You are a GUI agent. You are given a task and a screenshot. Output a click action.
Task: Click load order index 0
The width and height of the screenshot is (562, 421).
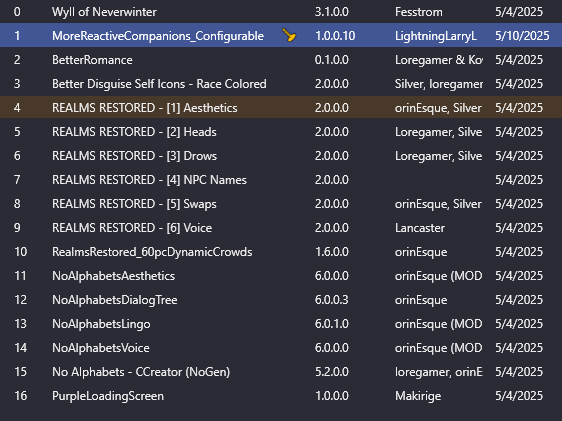tap(17, 12)
